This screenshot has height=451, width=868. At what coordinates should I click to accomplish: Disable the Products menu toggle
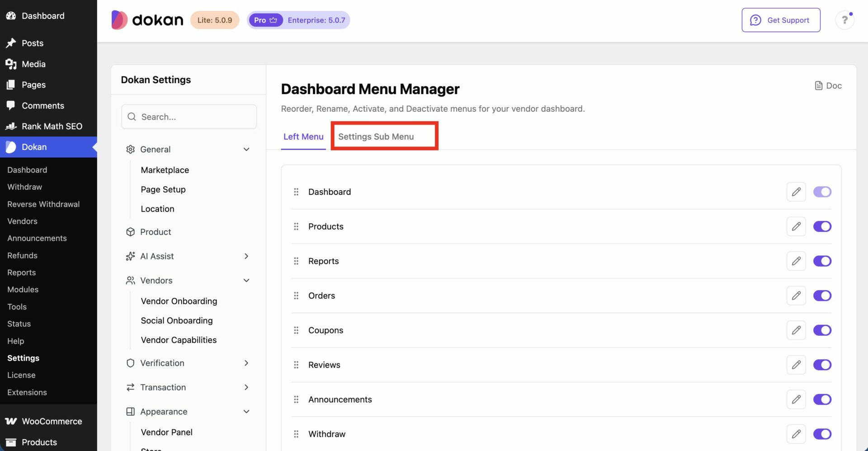[822, 226]
